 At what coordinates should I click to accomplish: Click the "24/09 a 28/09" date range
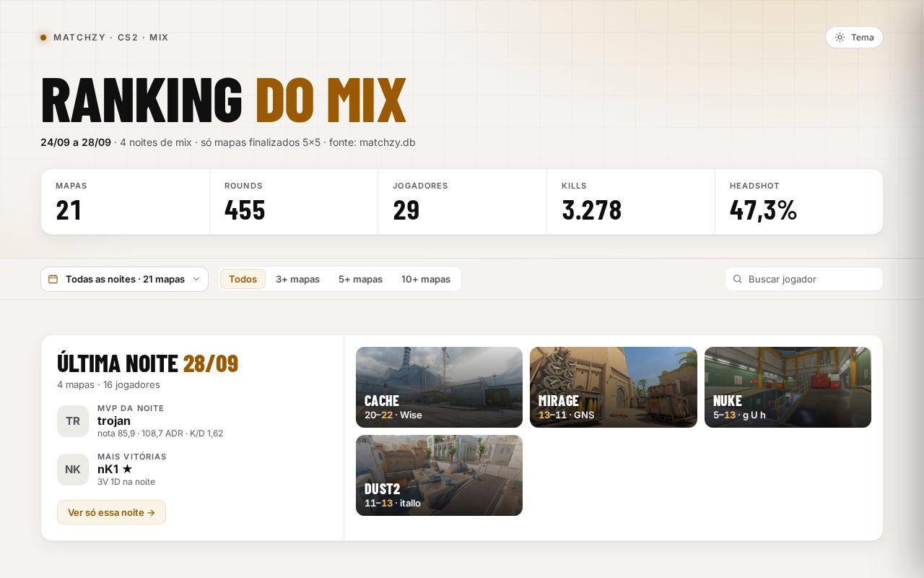pos(76,142)
